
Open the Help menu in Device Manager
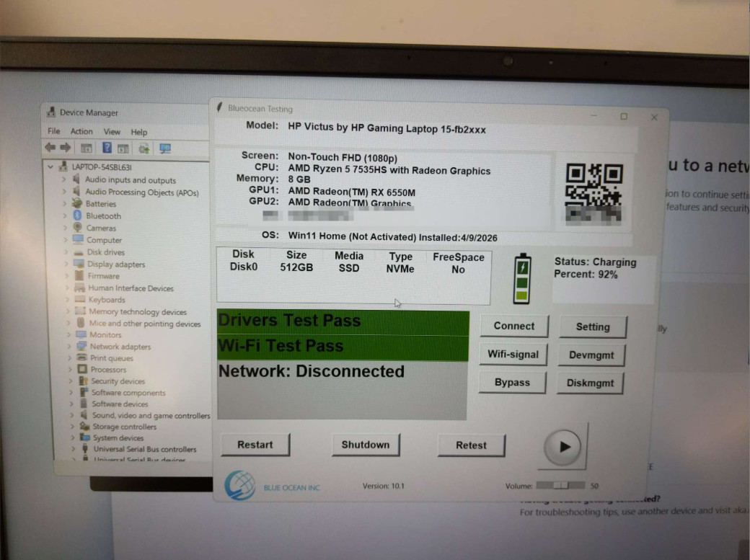(x=138, y=132)
